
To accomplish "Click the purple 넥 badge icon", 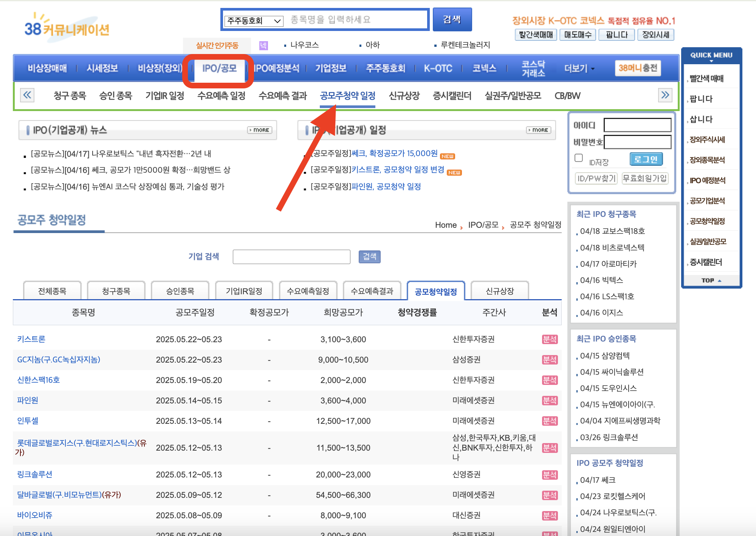I will click(263, 45).
